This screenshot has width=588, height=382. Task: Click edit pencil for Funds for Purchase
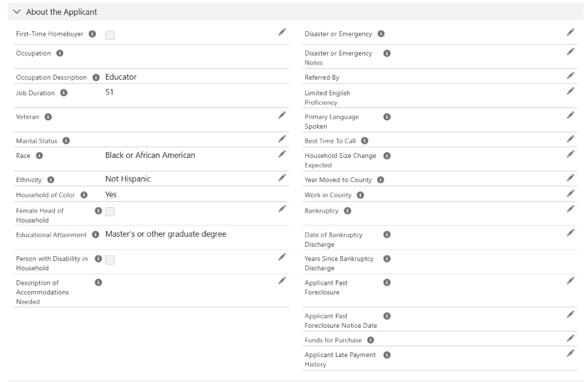click(570, 338)
